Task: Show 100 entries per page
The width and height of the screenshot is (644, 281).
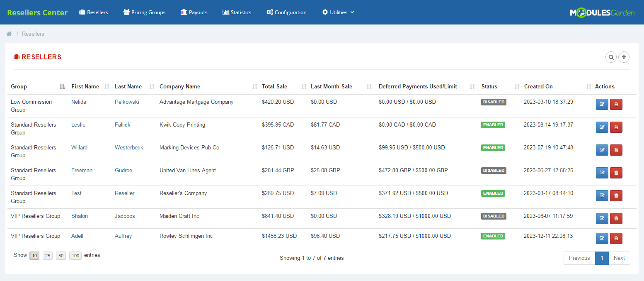Action: coord(75,255)
